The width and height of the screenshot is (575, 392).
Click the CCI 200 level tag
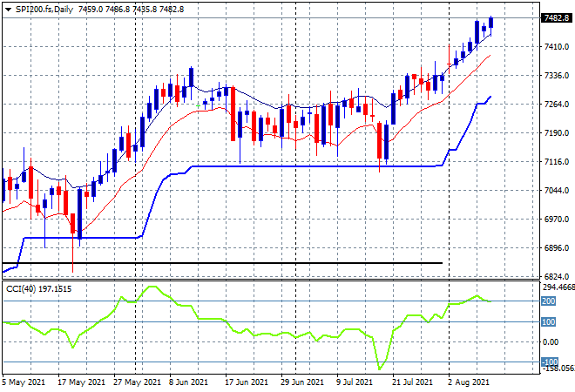pyautogui.click(x=549, y=301)
